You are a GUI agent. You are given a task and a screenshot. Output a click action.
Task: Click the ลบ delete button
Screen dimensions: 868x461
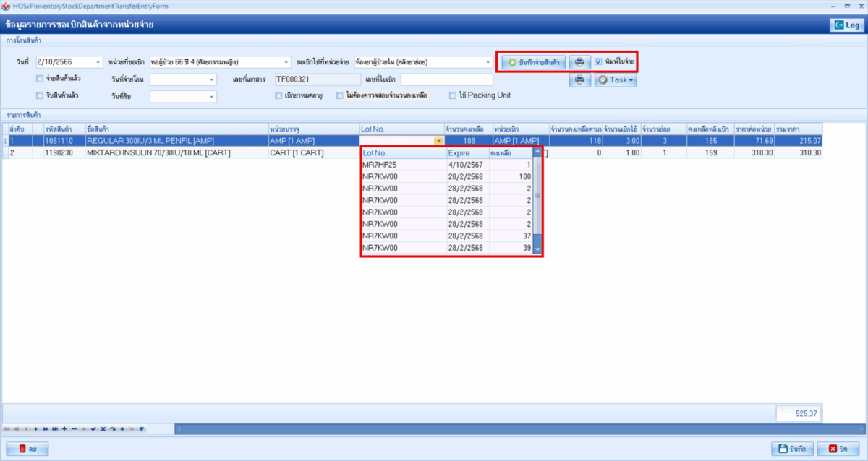(x=27, y=449)
